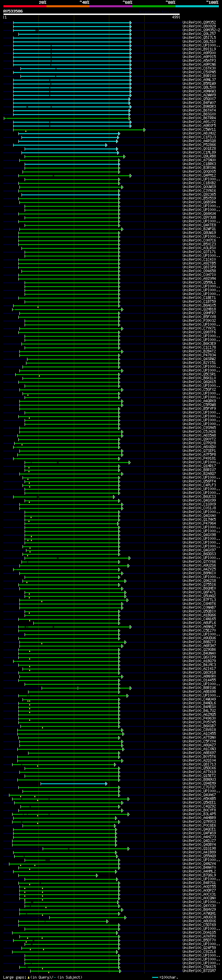Select the UniRef100_A9RXF5 label

[x=199, y=125]
